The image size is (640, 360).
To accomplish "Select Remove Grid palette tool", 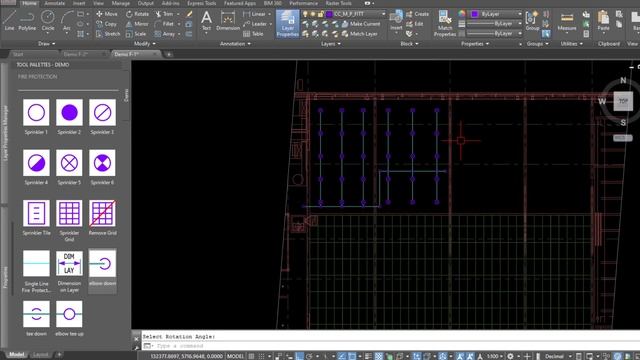I will click(102, 218).
